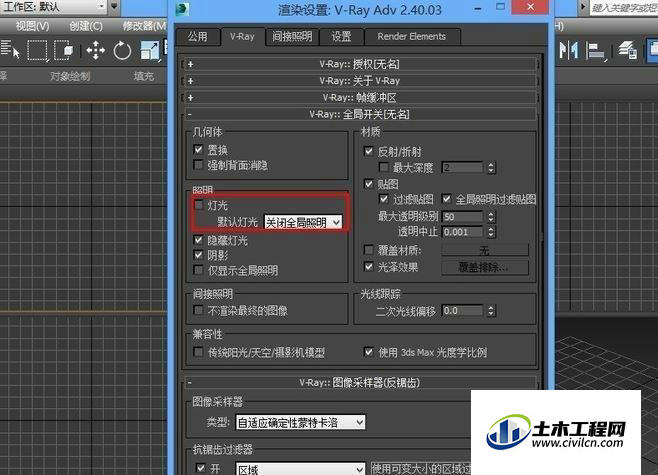Image resolution: width=658 pixels, height=475 pixels.
Task: Click the 填充 ribbon tab
Action: point(144,76)
